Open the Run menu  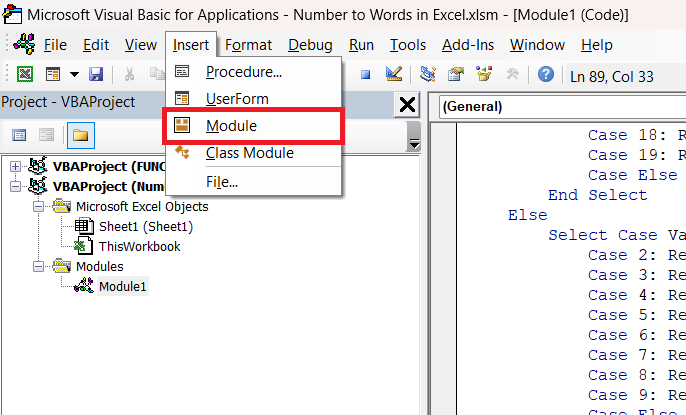361,45
